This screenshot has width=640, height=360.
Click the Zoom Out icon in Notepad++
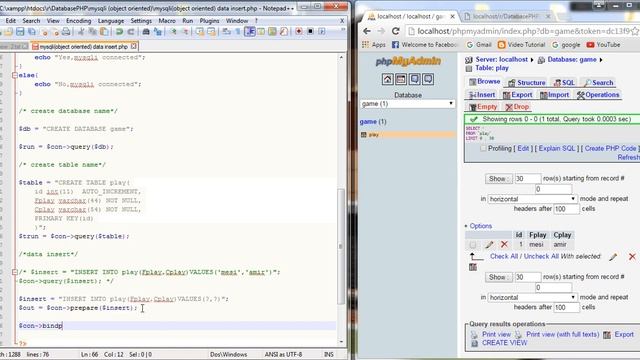click(185, 32)
